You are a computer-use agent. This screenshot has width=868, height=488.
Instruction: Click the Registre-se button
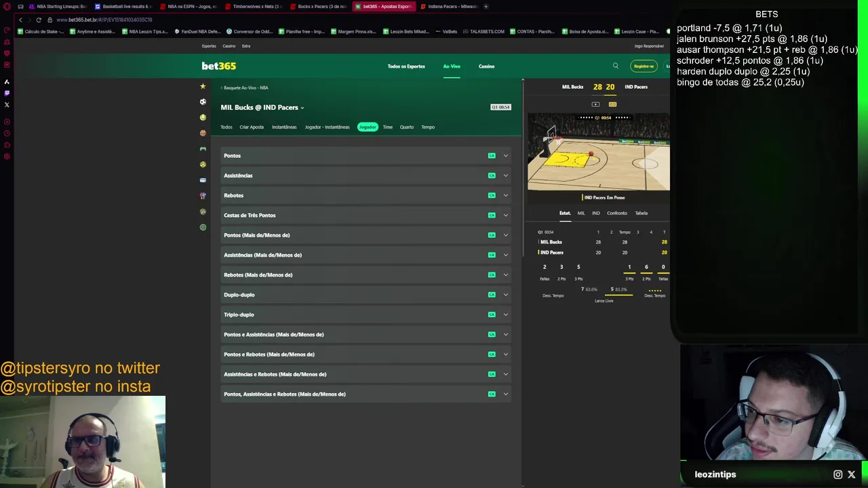tap(644, 66)
